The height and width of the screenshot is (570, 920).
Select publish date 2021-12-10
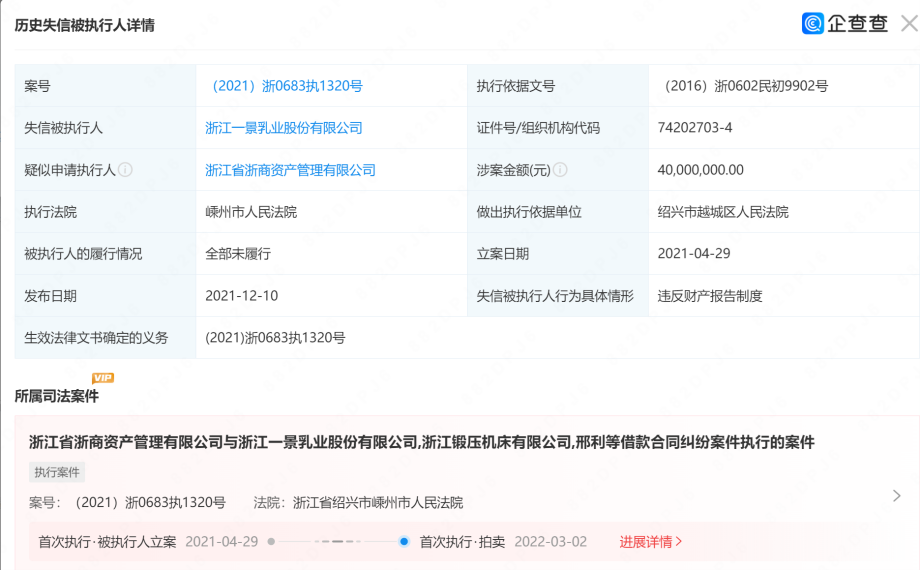tap(242, 296)
